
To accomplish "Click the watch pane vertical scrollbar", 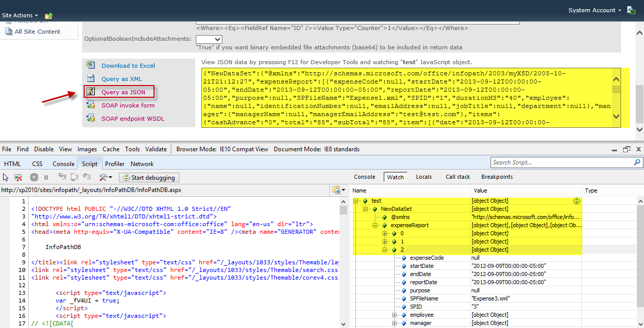I will click(639, 262).
